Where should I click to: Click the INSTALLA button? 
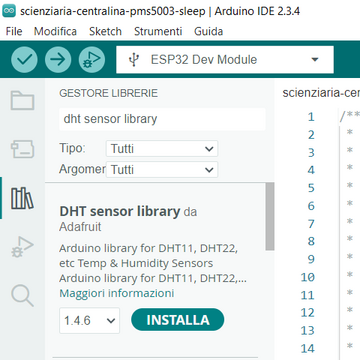pyautogui.click(x=178, y=320)
